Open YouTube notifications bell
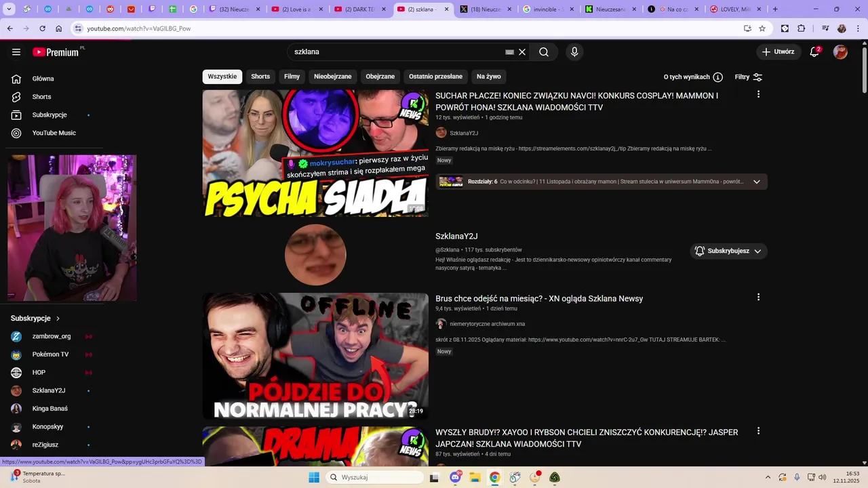The image size is (868, 488). click(814, 52)
